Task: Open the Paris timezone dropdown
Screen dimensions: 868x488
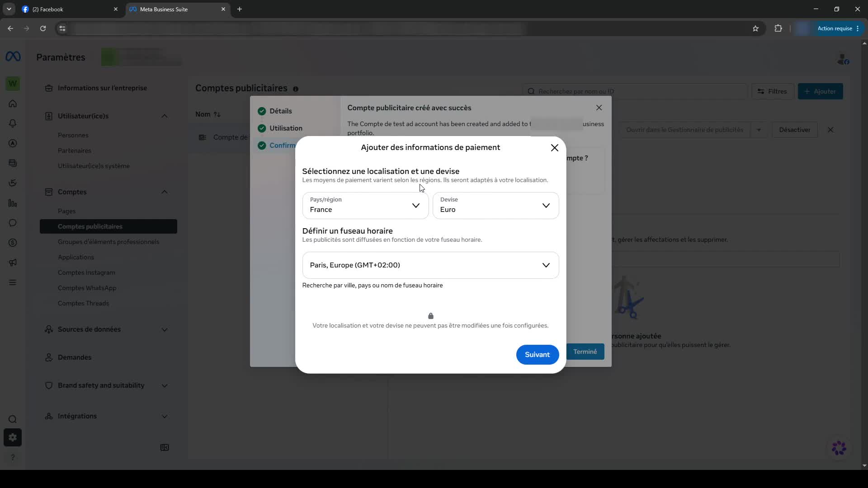Action: (x=430, y=265)
